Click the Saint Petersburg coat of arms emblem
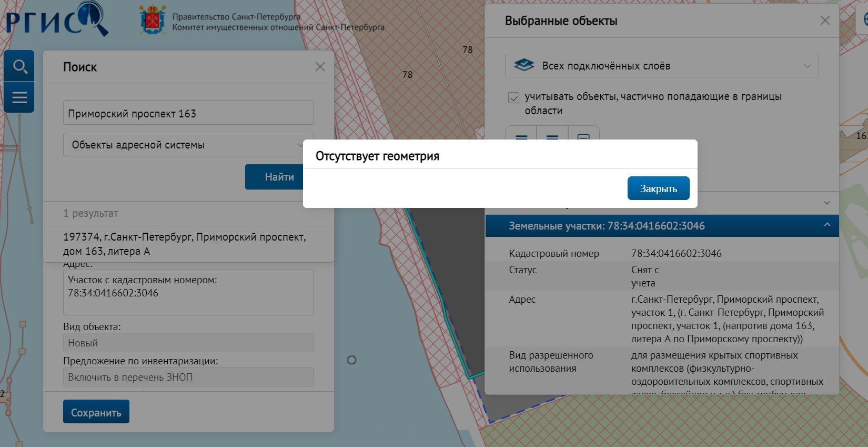868x447 pixels. click(x=153, y=20)
